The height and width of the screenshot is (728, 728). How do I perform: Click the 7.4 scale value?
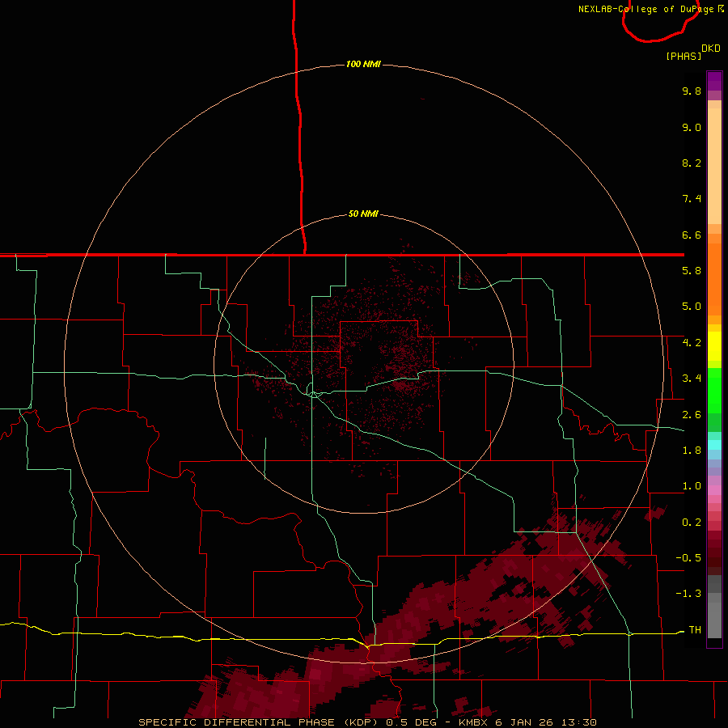click(x=692, y=199)
